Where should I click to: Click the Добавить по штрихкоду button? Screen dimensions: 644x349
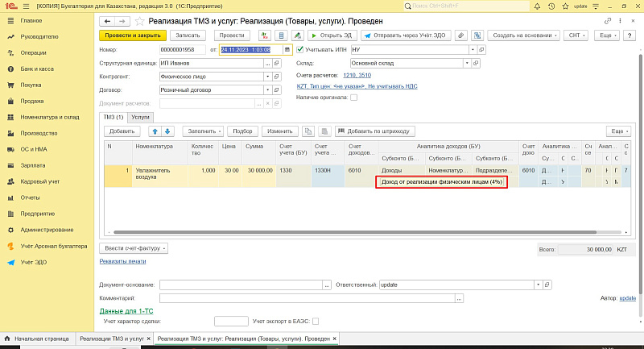tap(377, 131)
